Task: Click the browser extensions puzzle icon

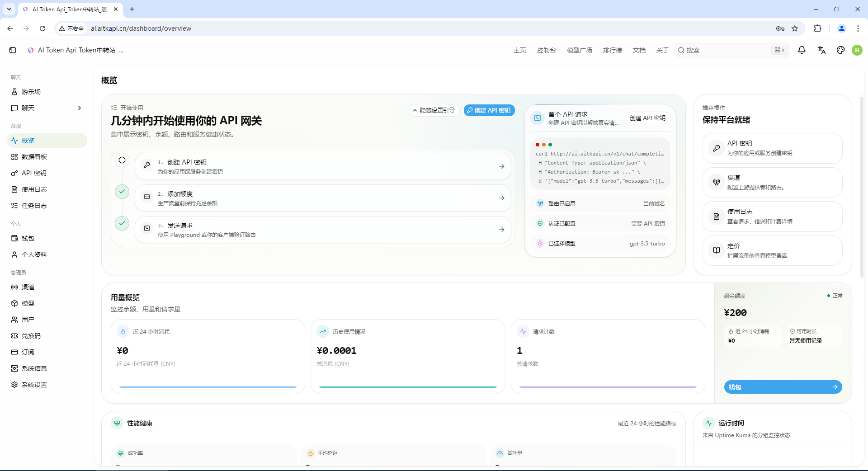Action: pos(817,28)
